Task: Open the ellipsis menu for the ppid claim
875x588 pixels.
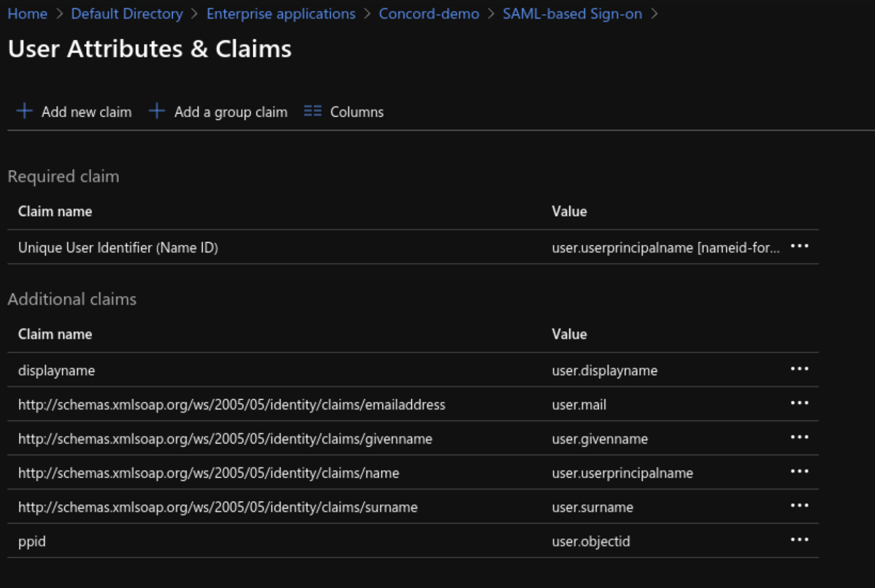Action: click(x=799, y=539)
